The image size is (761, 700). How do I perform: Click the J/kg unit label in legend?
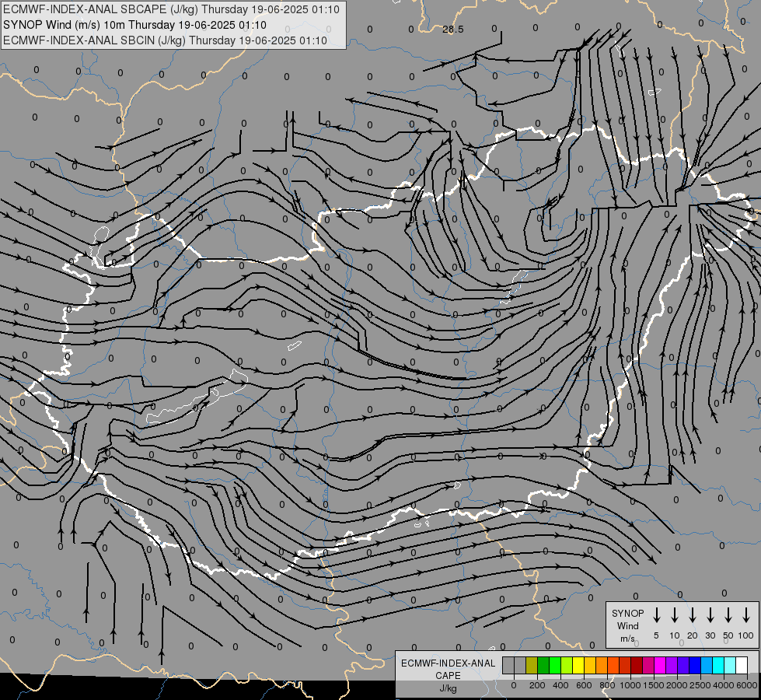click(x=448, y=688)
